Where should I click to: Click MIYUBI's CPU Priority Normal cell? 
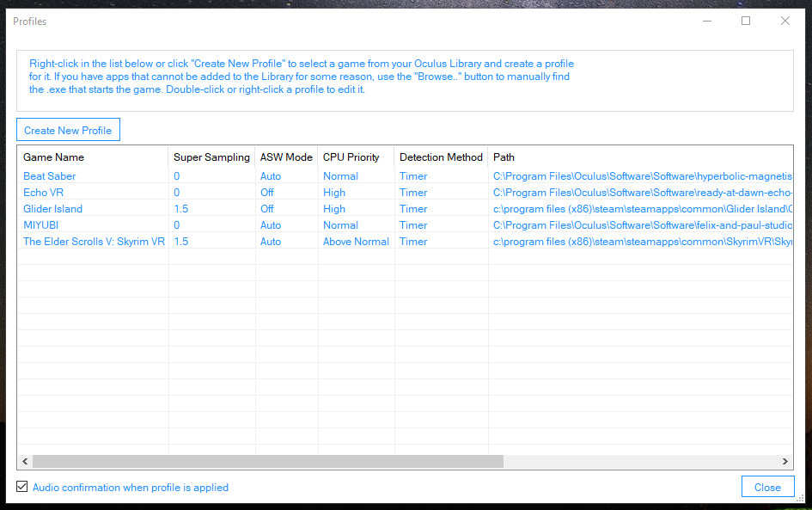(341, 225)
